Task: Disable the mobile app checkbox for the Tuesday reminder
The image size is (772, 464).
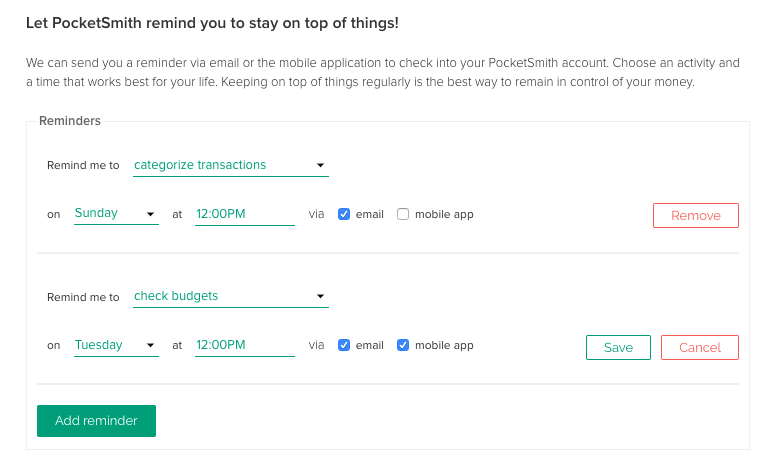Action: [403, 346]
